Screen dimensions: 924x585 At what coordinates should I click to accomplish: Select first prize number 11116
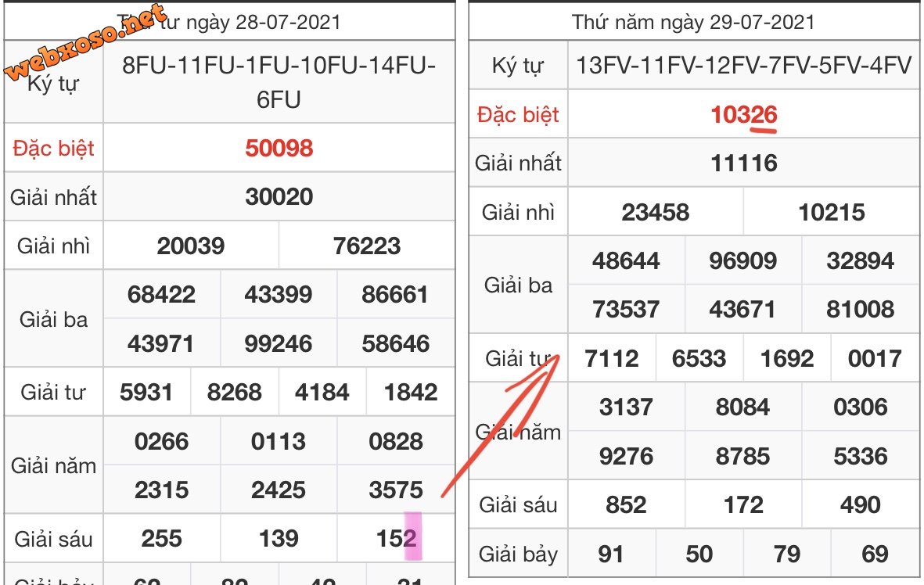[743, 163]
